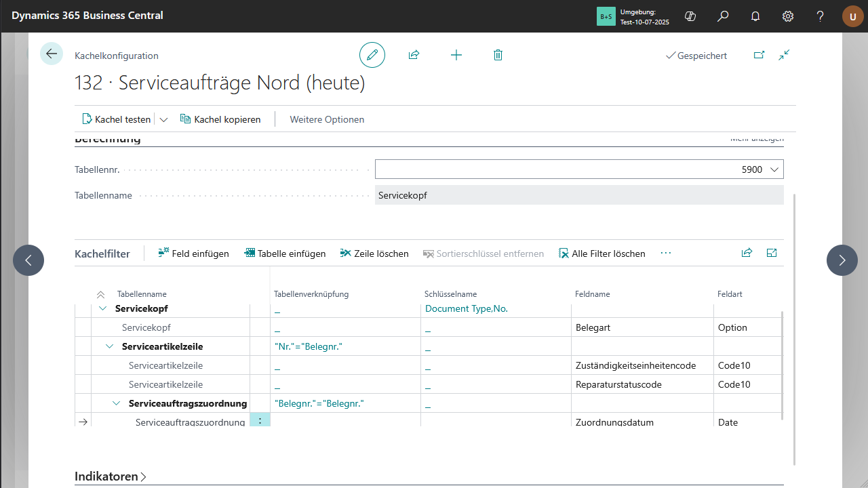Screen dimensions: 868x488
Task: Click the pencil edit icon
Action: pos(372,55)
